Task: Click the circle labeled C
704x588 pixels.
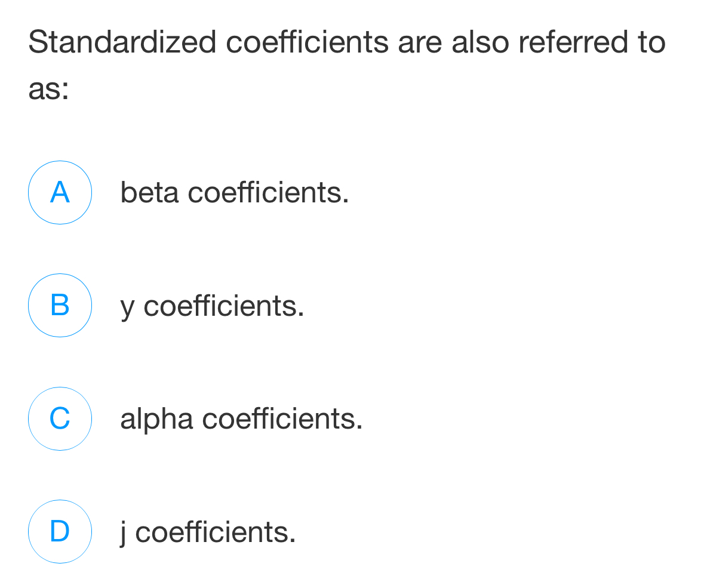Action: coord(60,418)
